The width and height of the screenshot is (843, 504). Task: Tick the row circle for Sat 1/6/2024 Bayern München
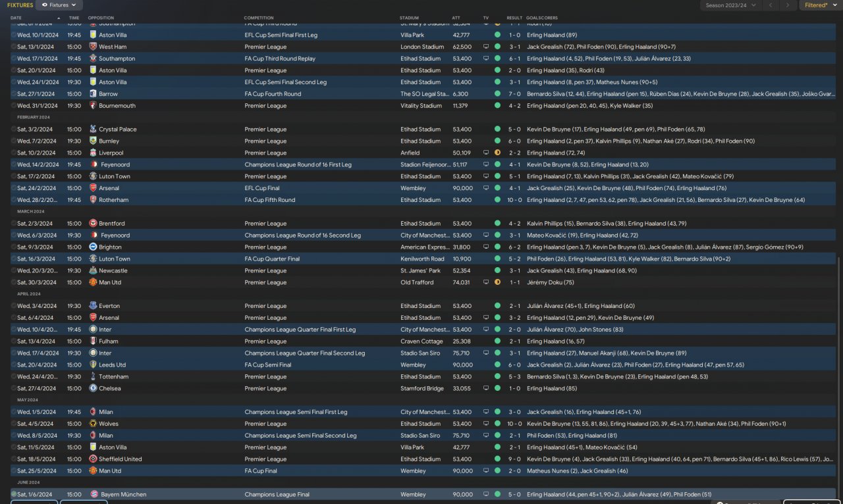click(14, 495)
